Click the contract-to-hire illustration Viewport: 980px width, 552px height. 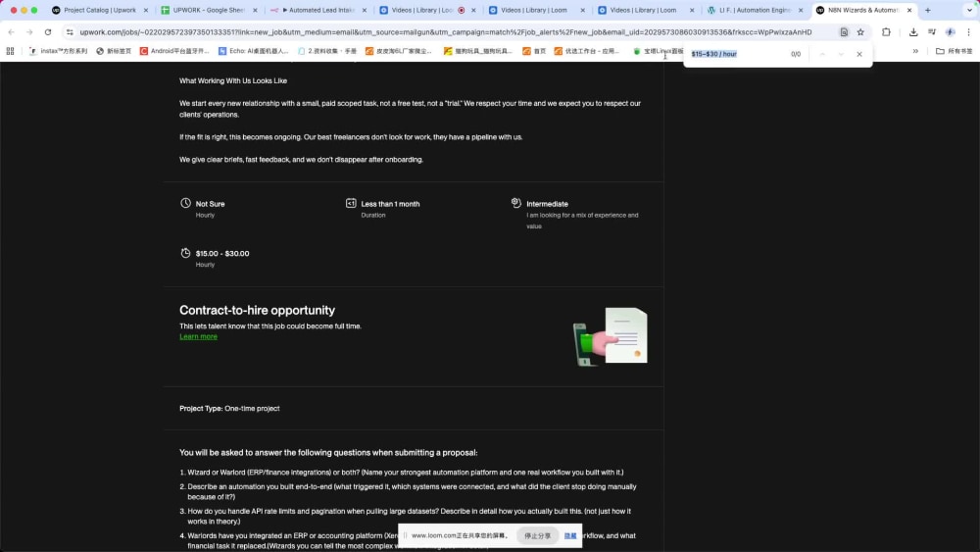[610, 336]
